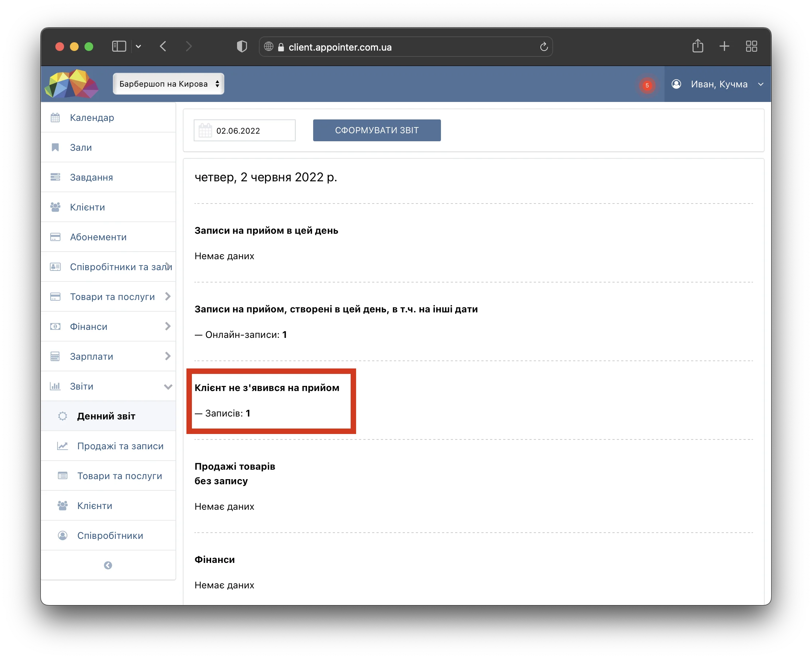Open the Завдання menu item

(109, 177)
